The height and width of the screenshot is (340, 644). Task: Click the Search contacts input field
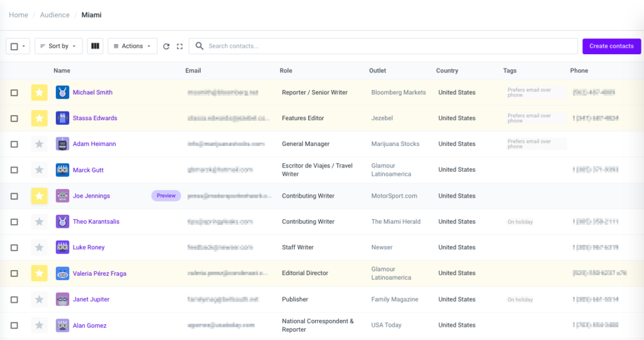pos(390,46)
